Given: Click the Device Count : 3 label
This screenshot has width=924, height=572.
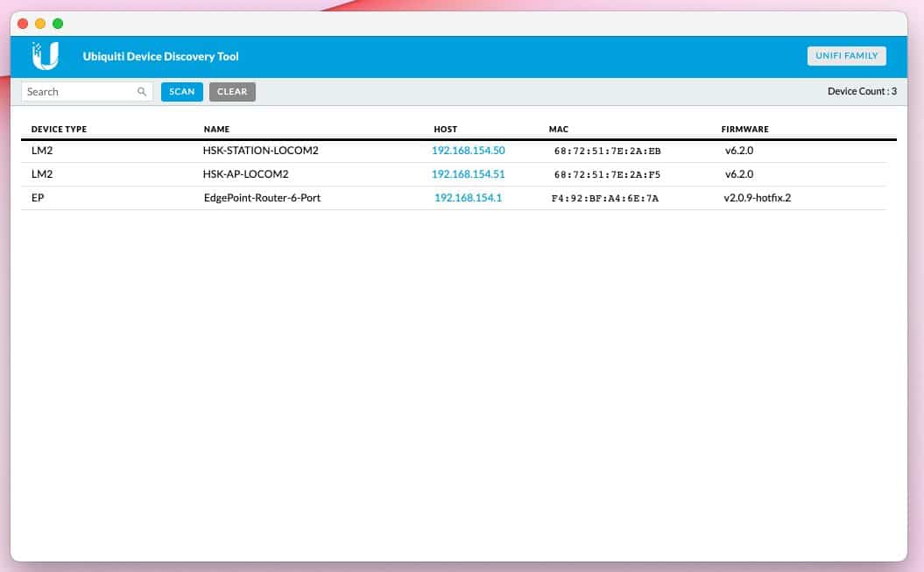Looking at the screenshot, I should [x=862, y=91].
